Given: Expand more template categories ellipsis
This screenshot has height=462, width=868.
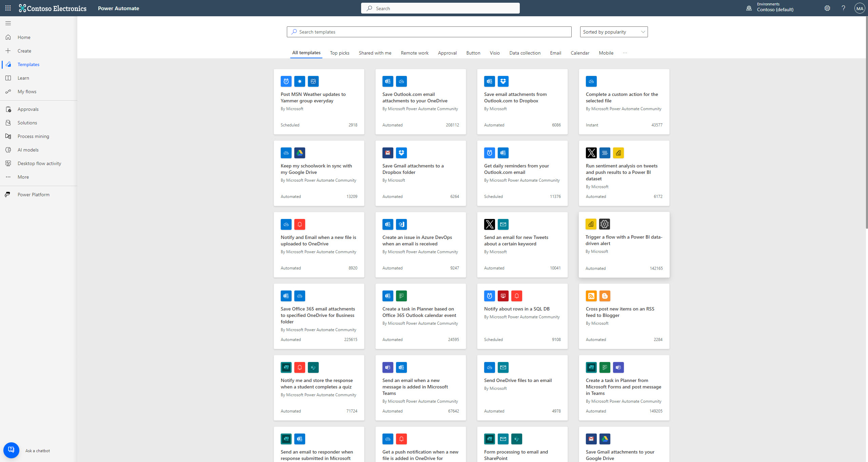Looking at the screenshot, I should (625, 53).
